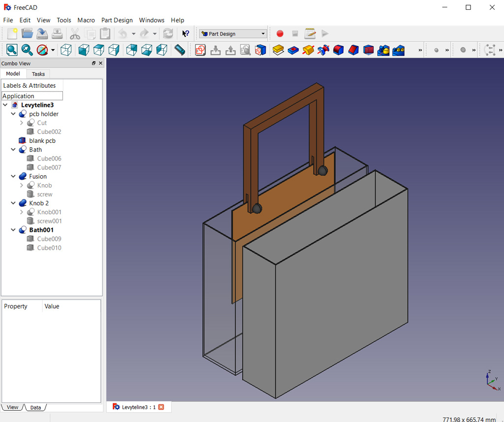Open the Part Design menu
Image resolution: width=504 pixels, height=422 pixels.
click(x=117, y=20)
